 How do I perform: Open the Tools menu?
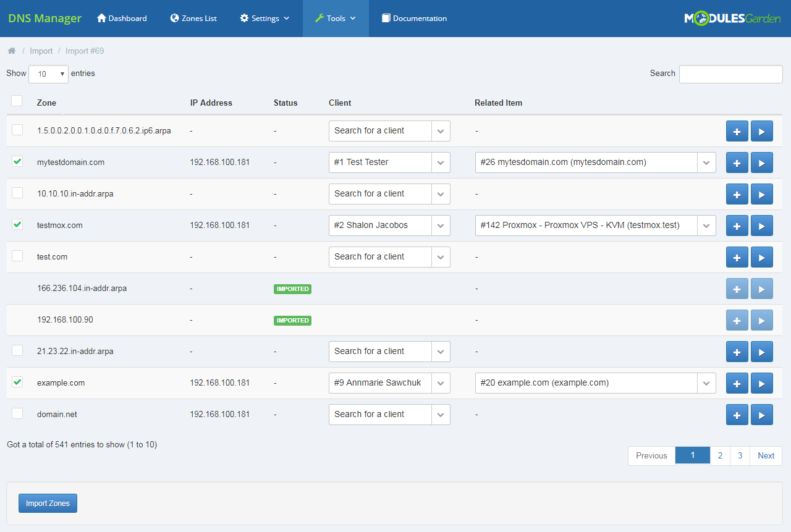coord(336,19)
